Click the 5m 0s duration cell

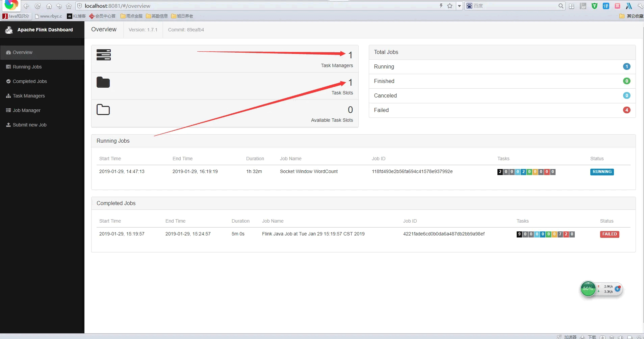pyautogui.click(x=238, y=234)
